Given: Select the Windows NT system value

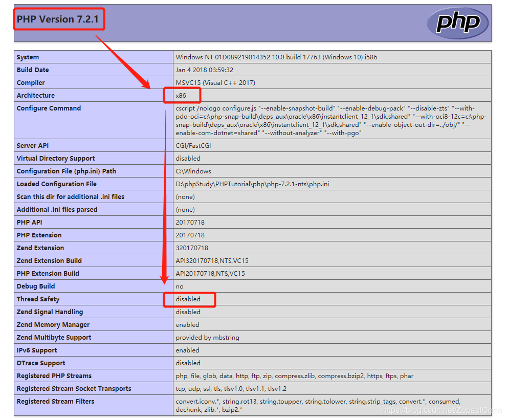Looking at the screenshot, I should point(276,57).
